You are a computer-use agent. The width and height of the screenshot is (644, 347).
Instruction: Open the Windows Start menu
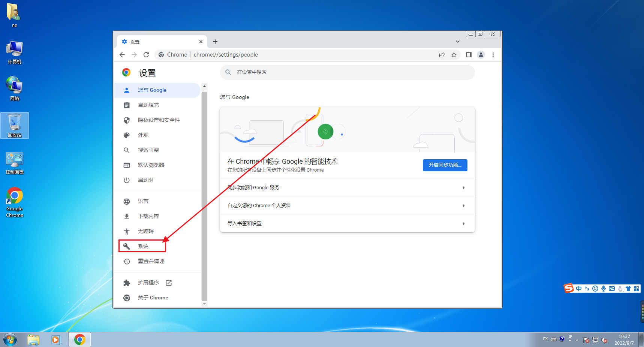click(10, 340)
